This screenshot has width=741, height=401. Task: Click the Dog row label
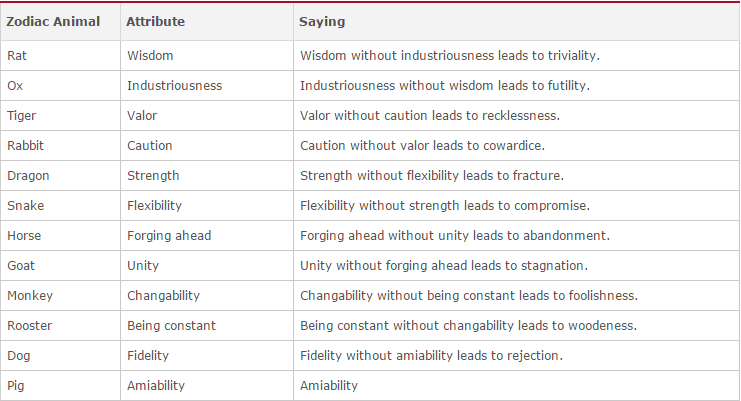click(x=18, y=356)
